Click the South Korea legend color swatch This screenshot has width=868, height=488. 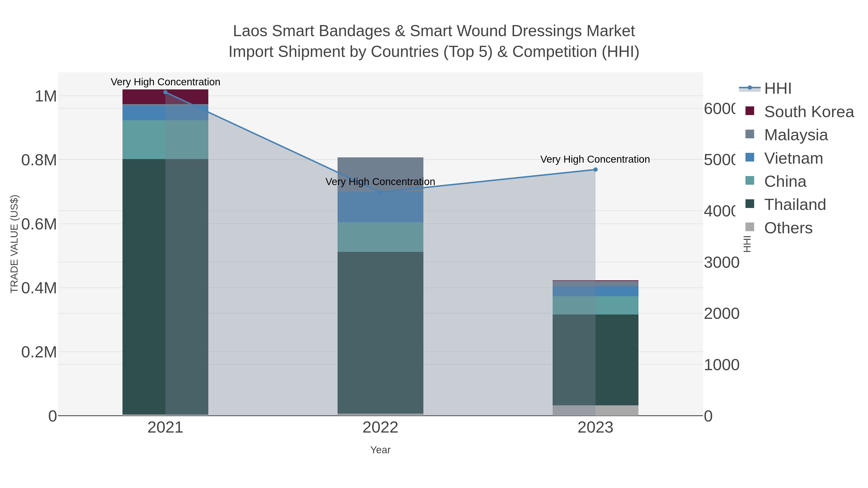[750, 111]
